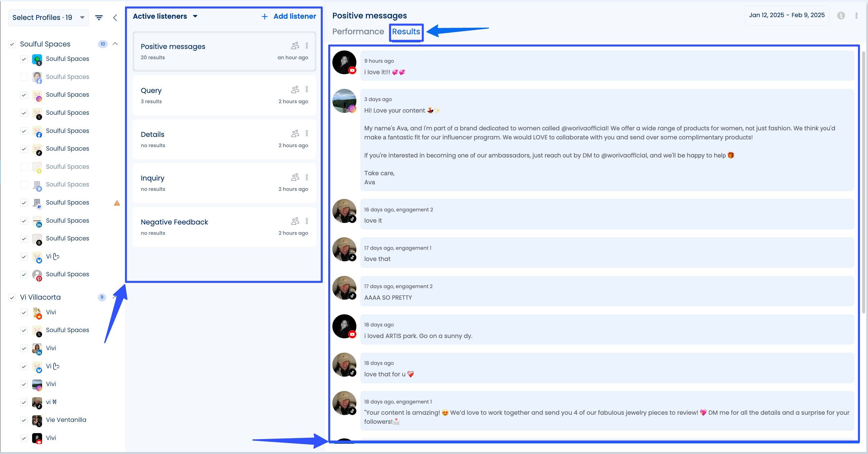The width and height of the screenshot is (868, 454).
Task: Collapse the profiles sidebar with the left arrow
Action: 115,17
